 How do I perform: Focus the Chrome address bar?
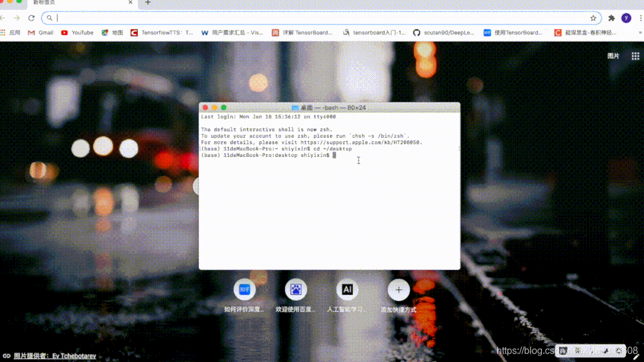click(x=321, y=18)
